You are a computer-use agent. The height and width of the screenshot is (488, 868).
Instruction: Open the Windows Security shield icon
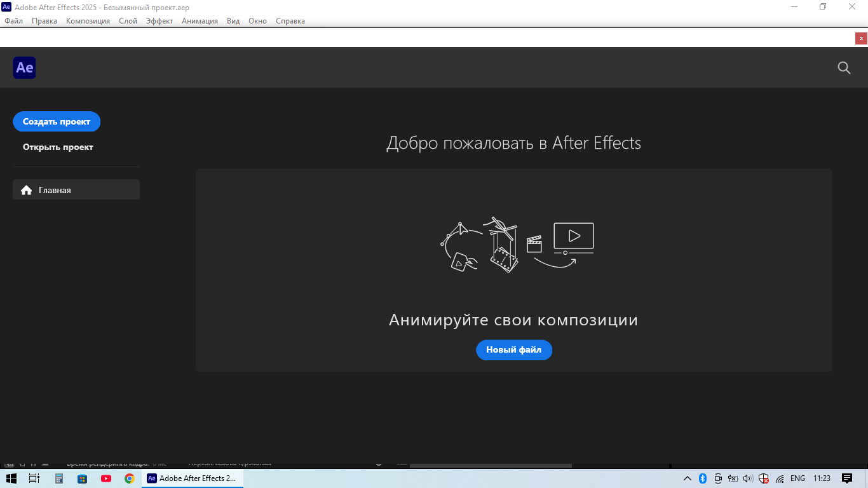[764, 478]
